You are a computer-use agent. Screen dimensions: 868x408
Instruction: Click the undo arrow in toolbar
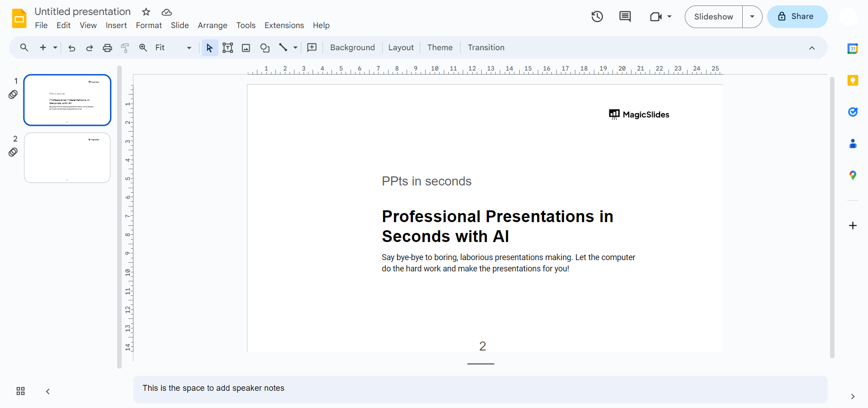point(71,48)
